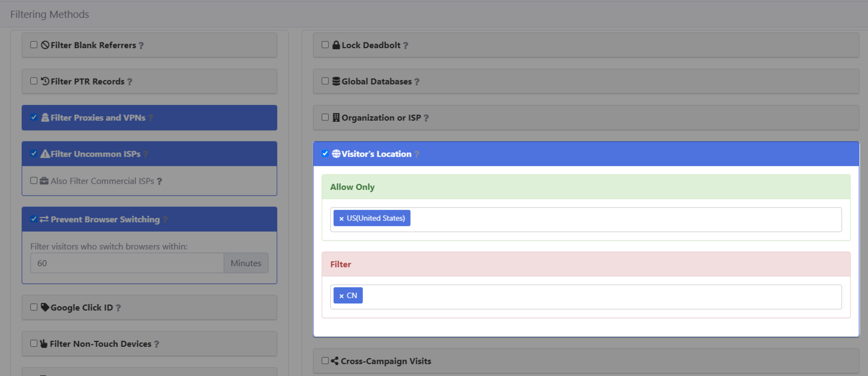The height and width of the screenshot is (376, 868).
Task: Open help for Filter Proxies and VPNs
Action: [151, 118]
